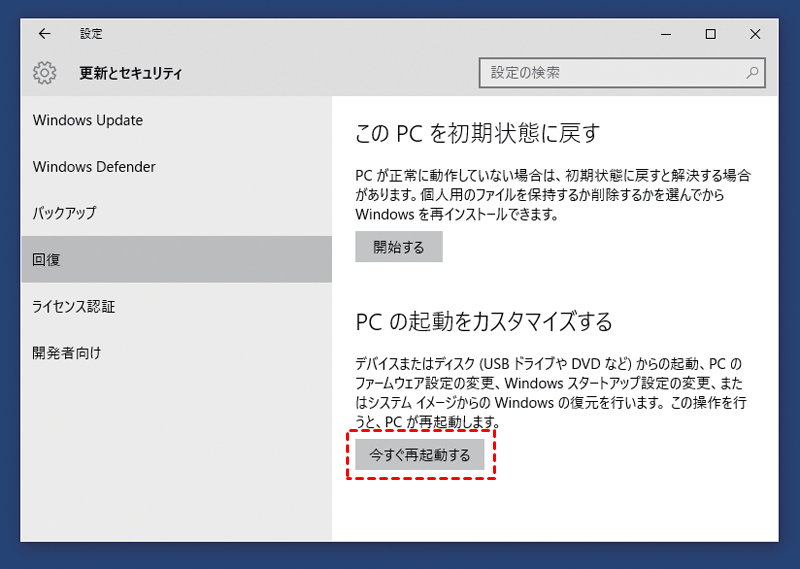Focus the 設定の検索 search field
The width and height of the screenshot is (800, 569).
pos(612,73)
